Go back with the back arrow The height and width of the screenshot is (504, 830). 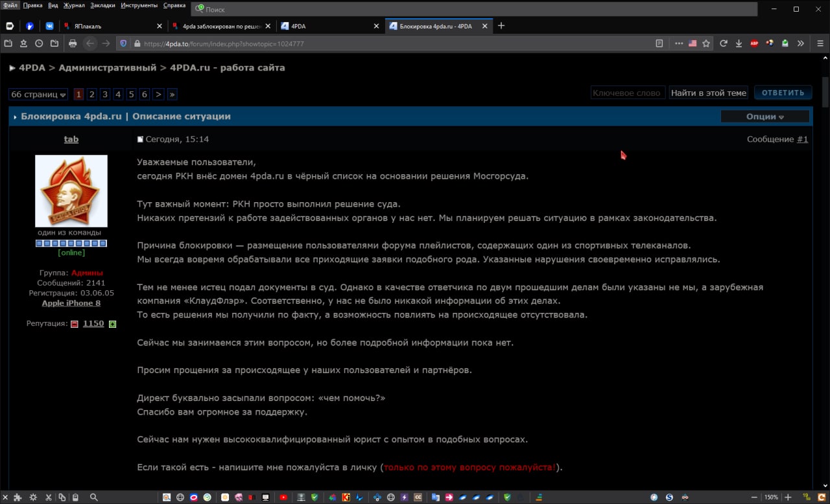pyautogui.click(x=90, y=43)
